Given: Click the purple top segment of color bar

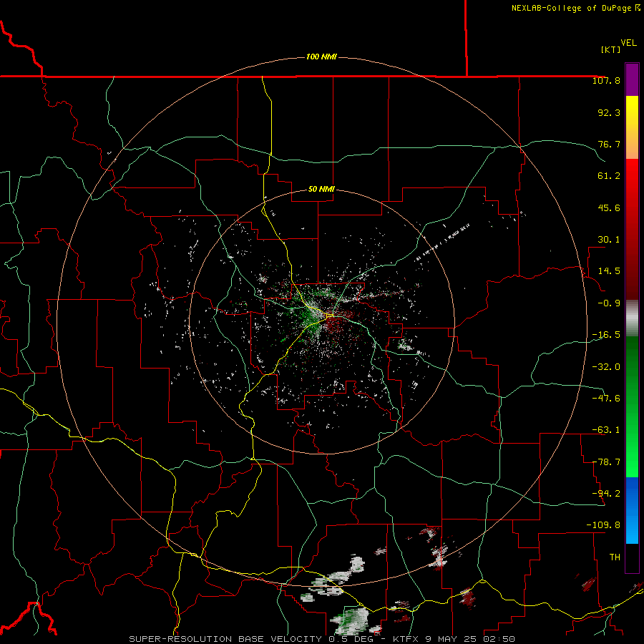Looking at the screenshot, I should click(x=632, y=80).
